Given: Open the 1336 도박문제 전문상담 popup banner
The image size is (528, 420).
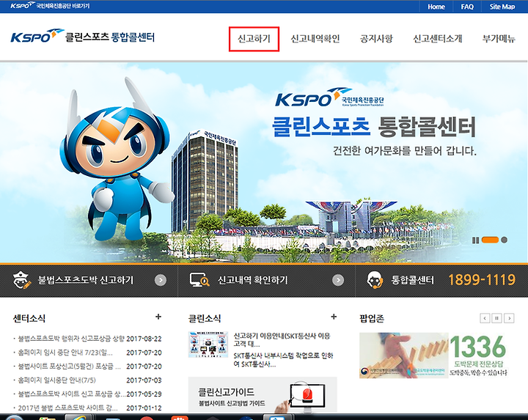Looking at the screenshot, I should tap(433, 355).
